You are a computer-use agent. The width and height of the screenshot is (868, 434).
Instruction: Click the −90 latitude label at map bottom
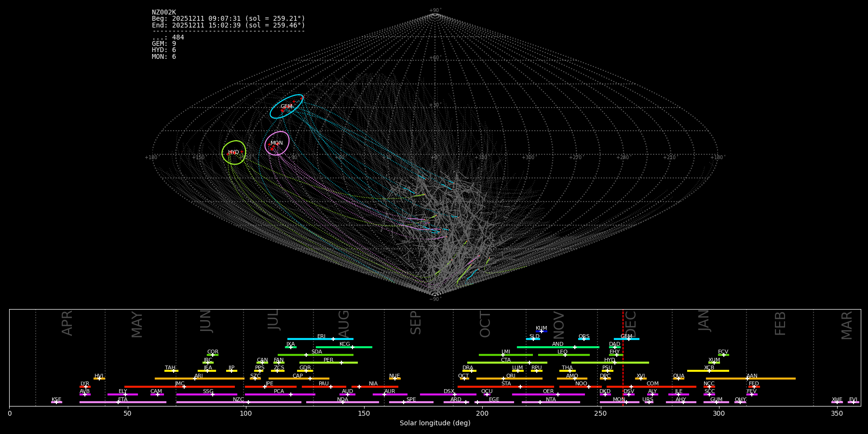[434, 299]
